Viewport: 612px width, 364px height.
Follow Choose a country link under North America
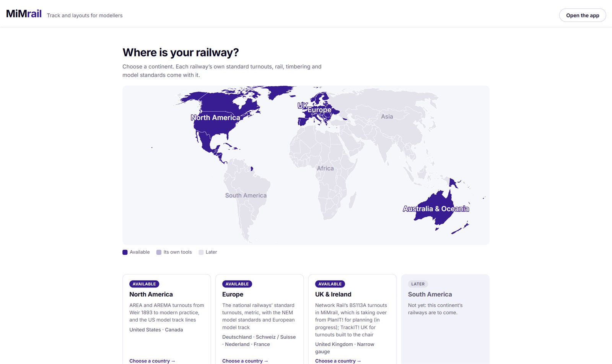pyautogui.click(x=152, y=361)
